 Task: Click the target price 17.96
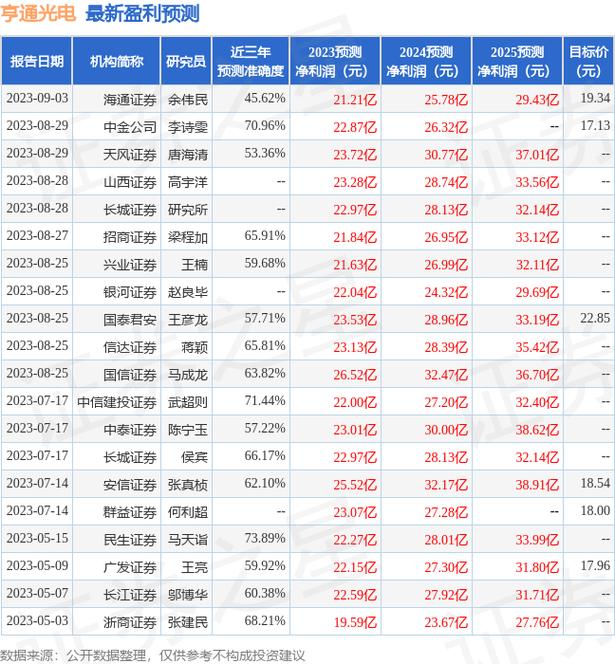tap(595, 566)
